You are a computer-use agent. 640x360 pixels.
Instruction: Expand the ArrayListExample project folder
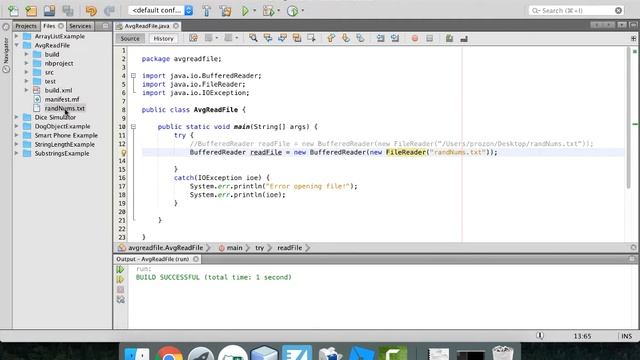coord(16,36)
